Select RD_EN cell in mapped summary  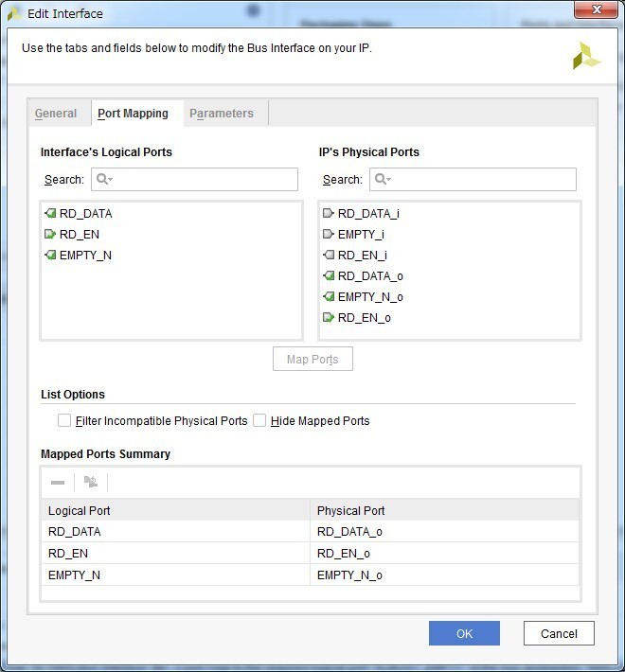pyautogui.click(x=176, y=554)
